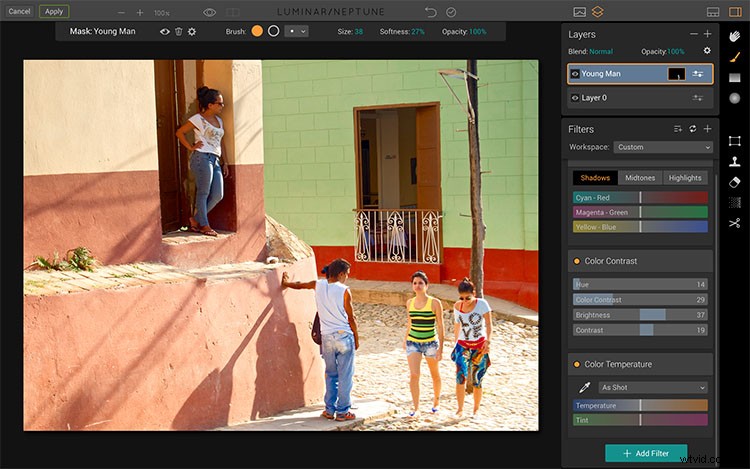Select the Radial mask tool
This screenshot has width=750, height=469.
735,98
